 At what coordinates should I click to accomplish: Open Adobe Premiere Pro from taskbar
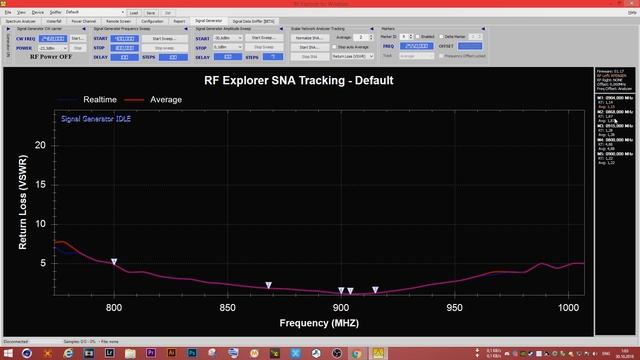point(151,353)
